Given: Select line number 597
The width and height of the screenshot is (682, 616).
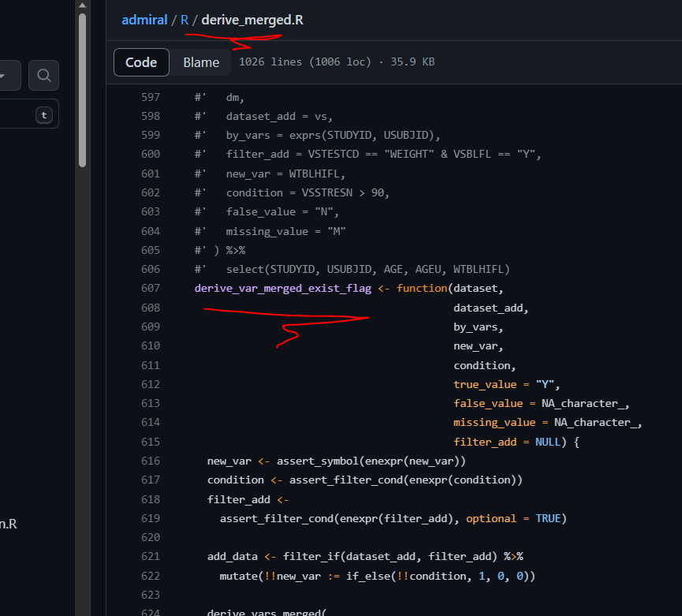Looking at the screenshot, I should (x=150, y=96).
